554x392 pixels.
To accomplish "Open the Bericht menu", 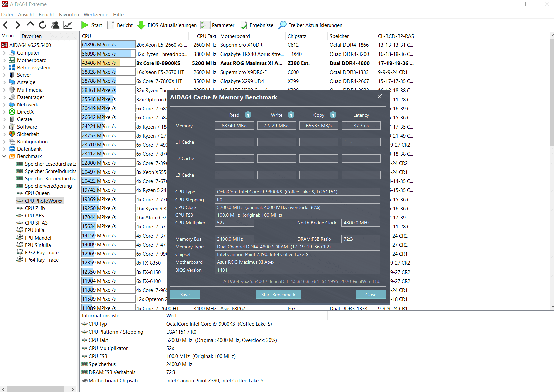I will click(x=46, y=14).
